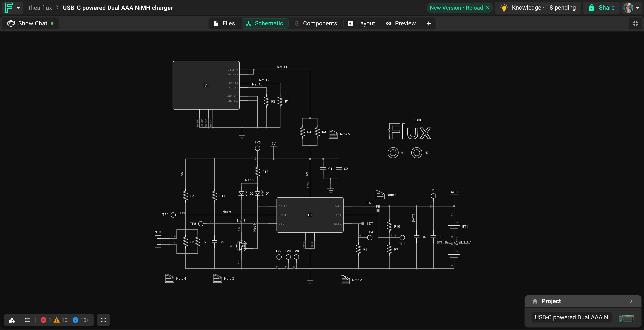Image resolution: width=644 pixels, height=330 pixels.
Task: Select resistor R12
Action: tap(257, 172)
